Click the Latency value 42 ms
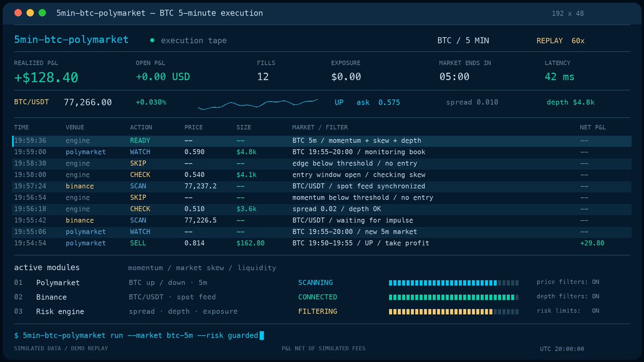 pos(559,77)
